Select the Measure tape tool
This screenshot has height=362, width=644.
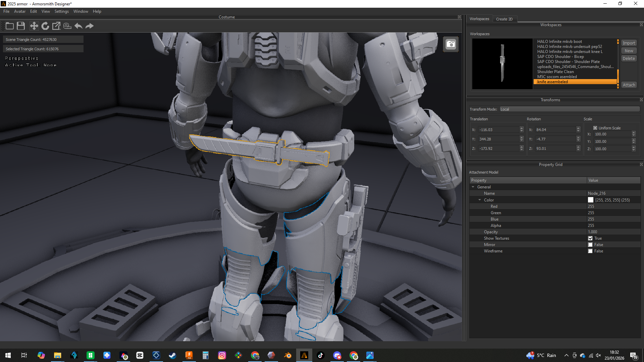tap(67, 26)
